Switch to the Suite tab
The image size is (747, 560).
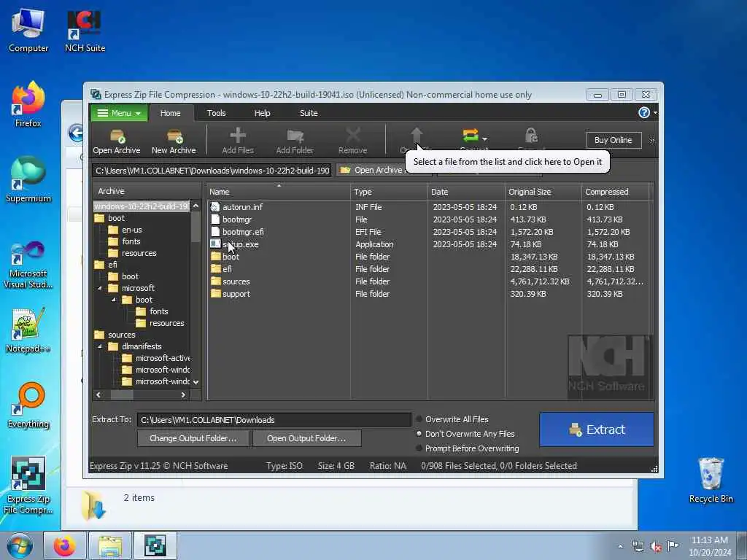pyautogui.click(x=309, y=113)
